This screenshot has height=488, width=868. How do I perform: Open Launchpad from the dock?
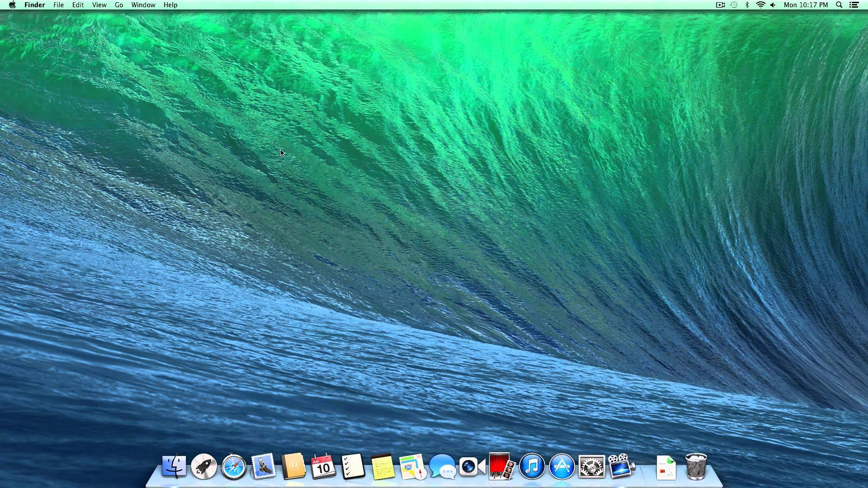click(x=204, y=466)
